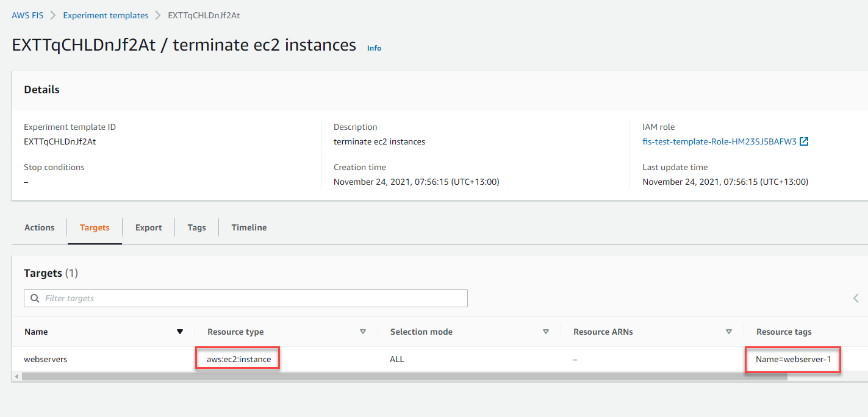Click external link icon next to IAM role
The image size is (868, 417).
click(x=804, y=141)
